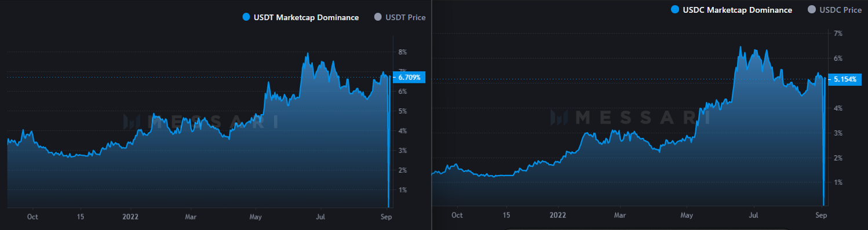Click the Mar date label on USDT chart
Screen dimensions: 868x230
[x=191, y=217]
